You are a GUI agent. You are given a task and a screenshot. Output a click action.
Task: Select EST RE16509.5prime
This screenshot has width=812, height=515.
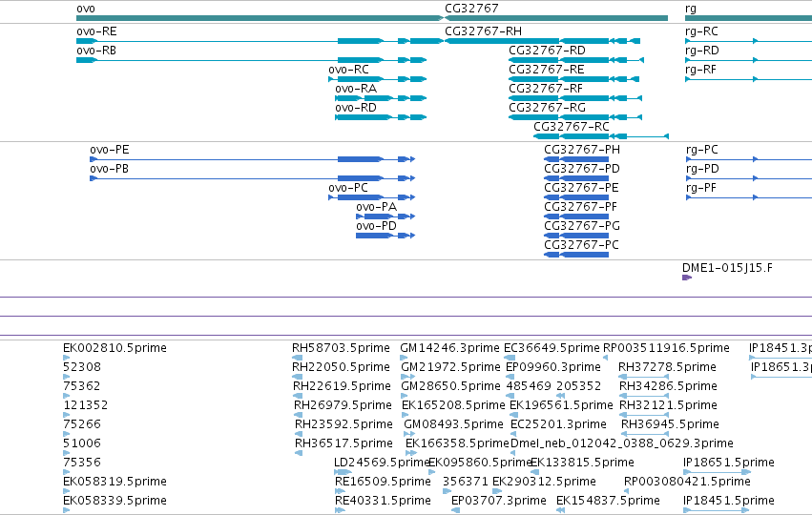tap(383, 482)
